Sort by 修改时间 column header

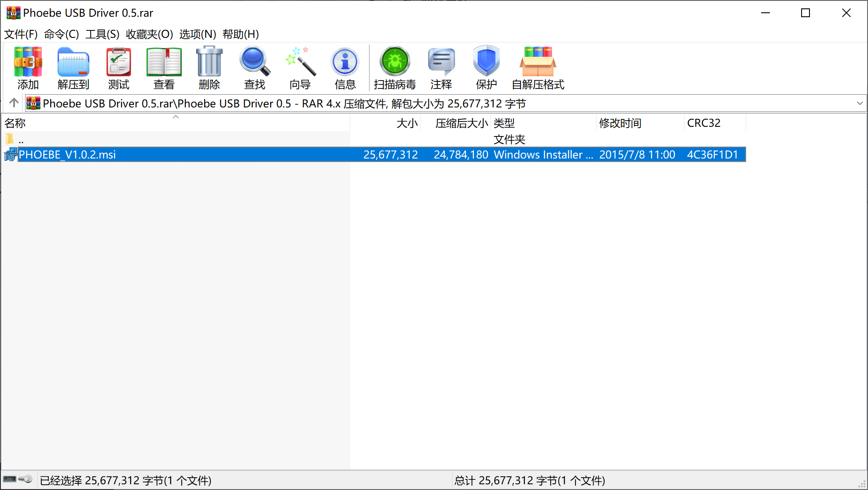click(641, 123)
